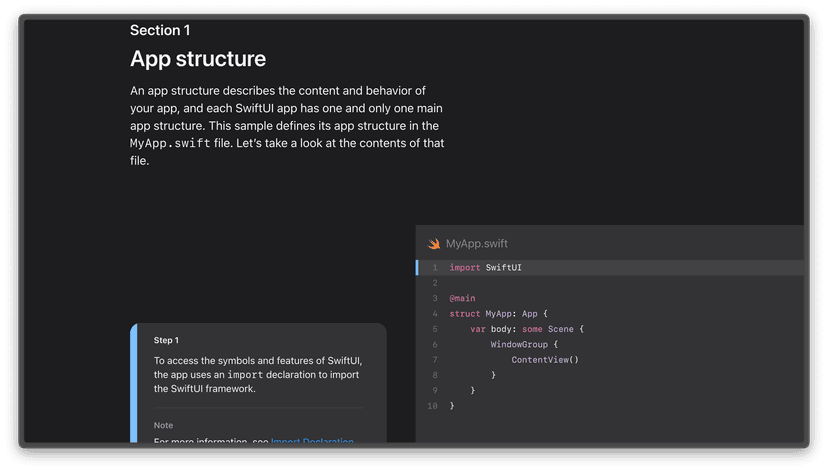Viewport: 828px width, 471px height.
Task: Click ContentView() in the code listing
Action: pyautogui.click(x=545, y=360)
